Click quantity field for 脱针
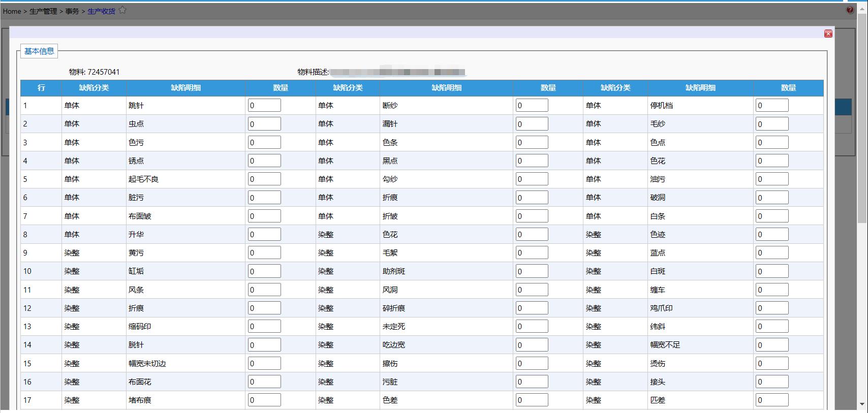868x413 pixels. click(x=264, y=345)
